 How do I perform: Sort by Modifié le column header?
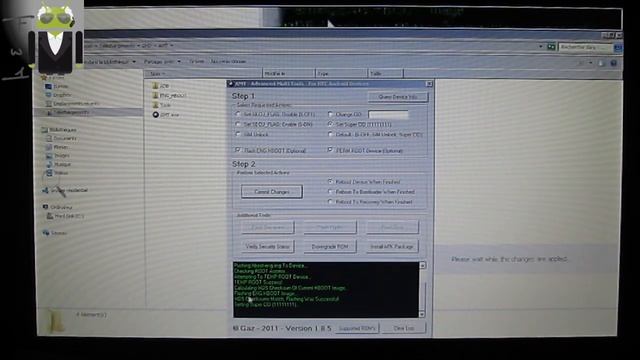pos(289,73)
